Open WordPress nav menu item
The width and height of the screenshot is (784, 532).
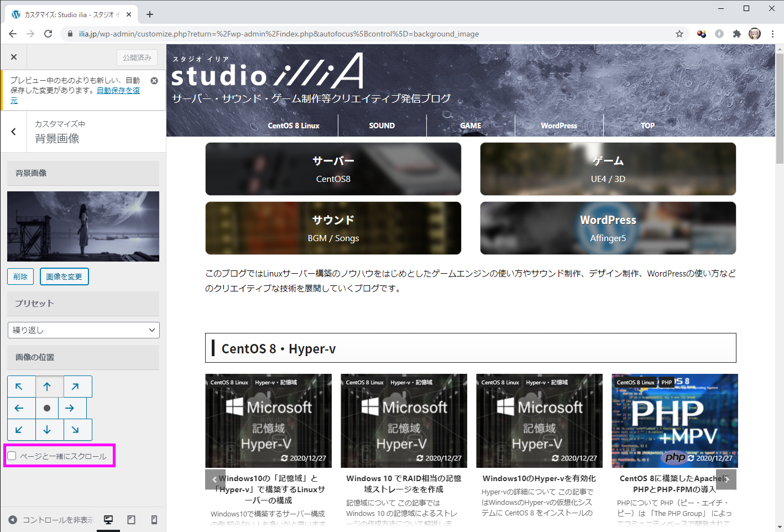click(559, 126)
